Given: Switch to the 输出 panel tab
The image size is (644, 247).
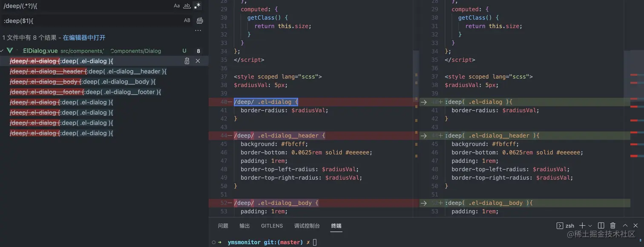Looking at the screenshot, I should [x=244, y=226].
